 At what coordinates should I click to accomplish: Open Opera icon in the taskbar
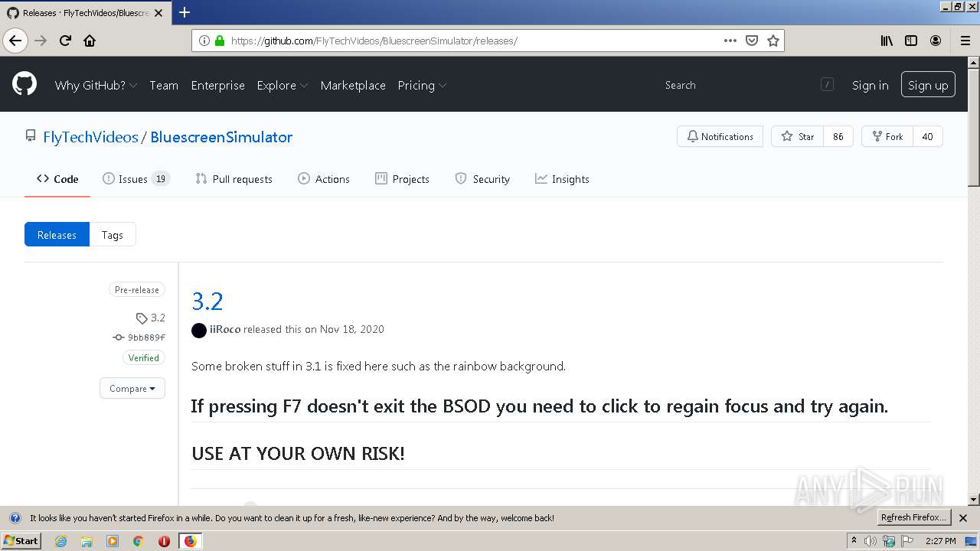164,541
